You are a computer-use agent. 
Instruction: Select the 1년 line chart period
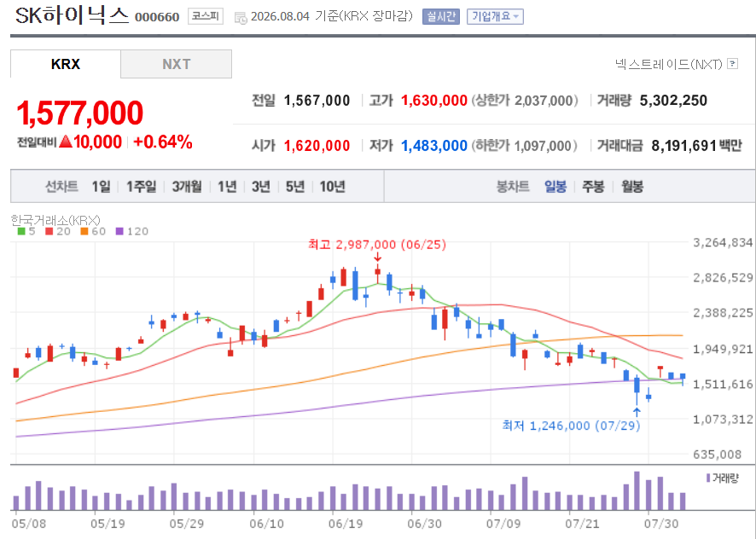227,186
